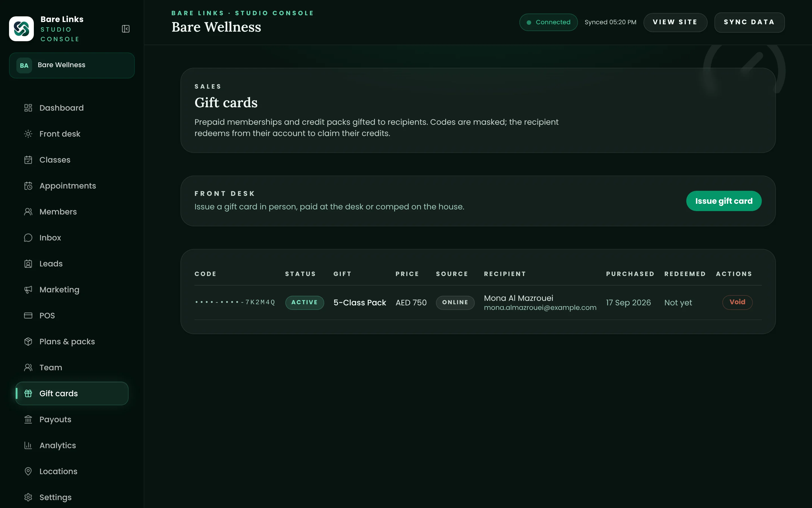Click the masked code ending 7K2M4Q

click(x=235, y=302)
